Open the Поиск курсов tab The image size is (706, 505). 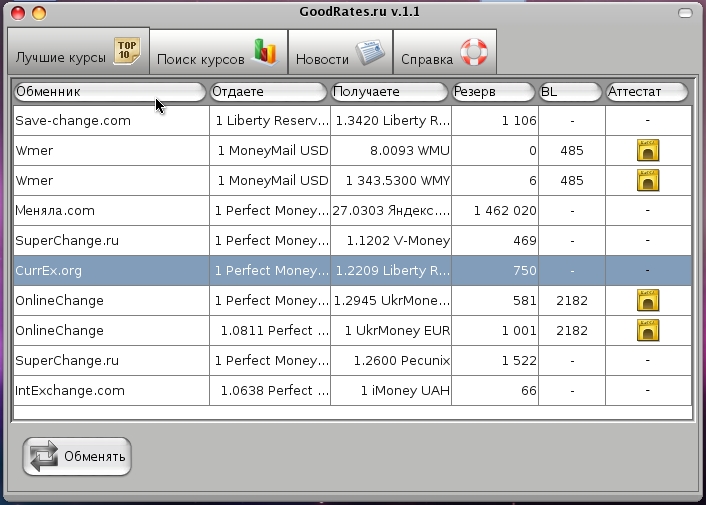point(218,52)
